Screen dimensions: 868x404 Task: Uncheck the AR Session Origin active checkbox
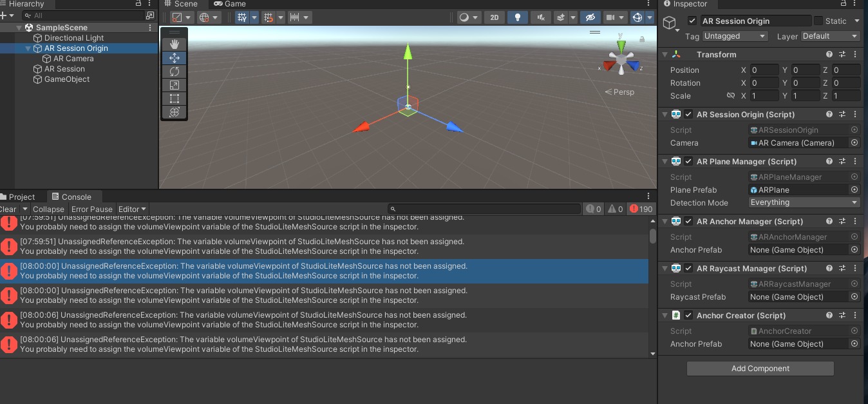tap(692, 21)
